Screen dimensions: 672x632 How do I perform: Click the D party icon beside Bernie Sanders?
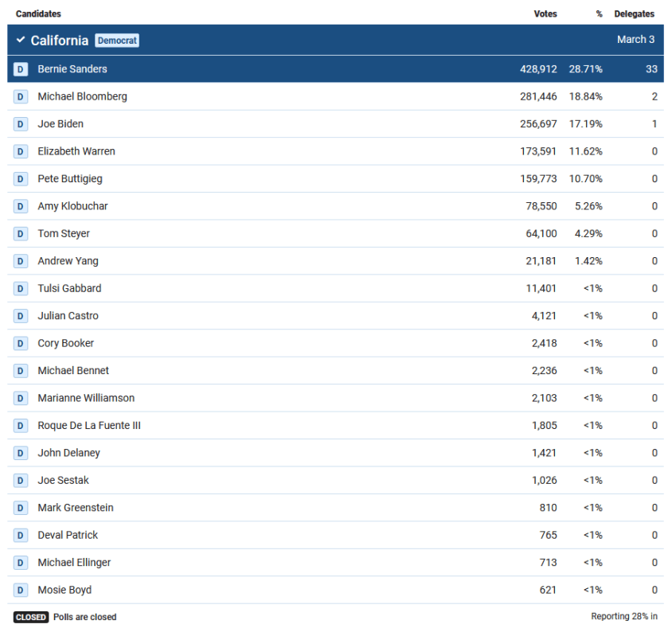coord(19,69)
